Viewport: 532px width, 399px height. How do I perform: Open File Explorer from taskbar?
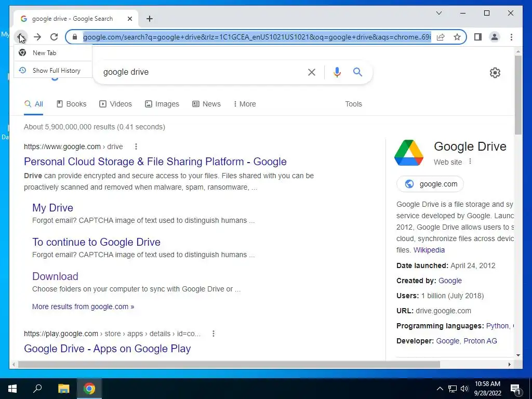63,389
